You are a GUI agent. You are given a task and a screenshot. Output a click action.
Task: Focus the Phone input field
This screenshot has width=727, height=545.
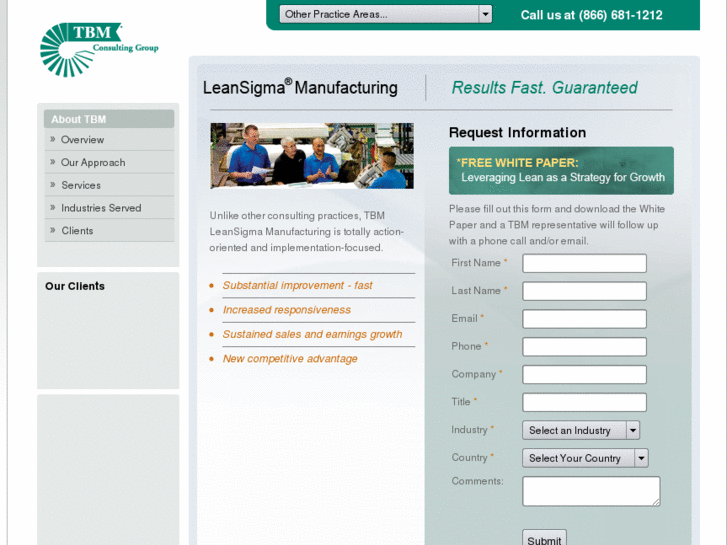584,347
